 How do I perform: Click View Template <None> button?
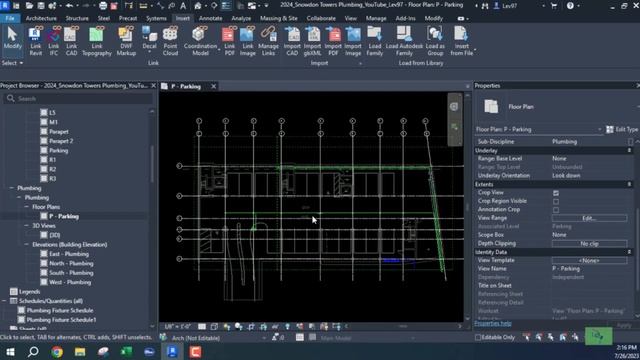pos(589,260)
